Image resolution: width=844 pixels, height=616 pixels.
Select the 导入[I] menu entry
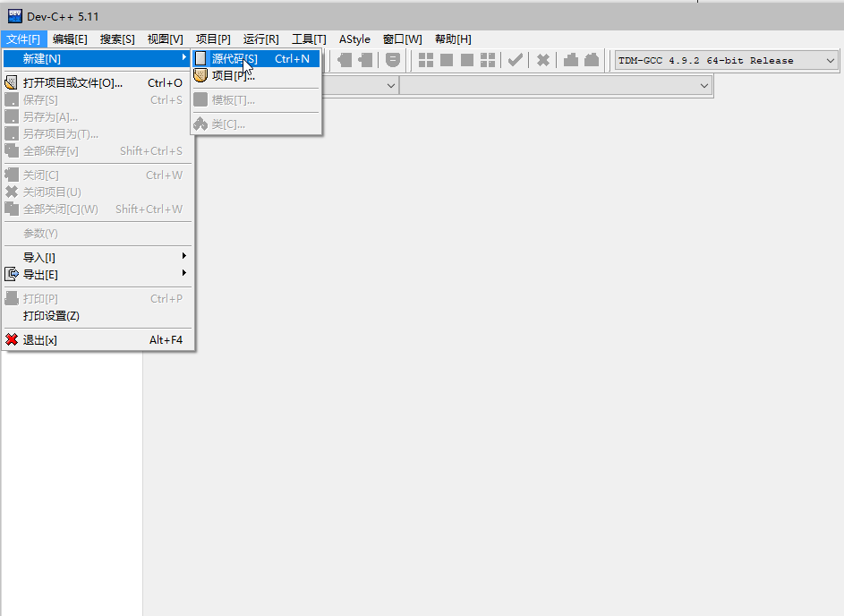(x=98, y=257)
